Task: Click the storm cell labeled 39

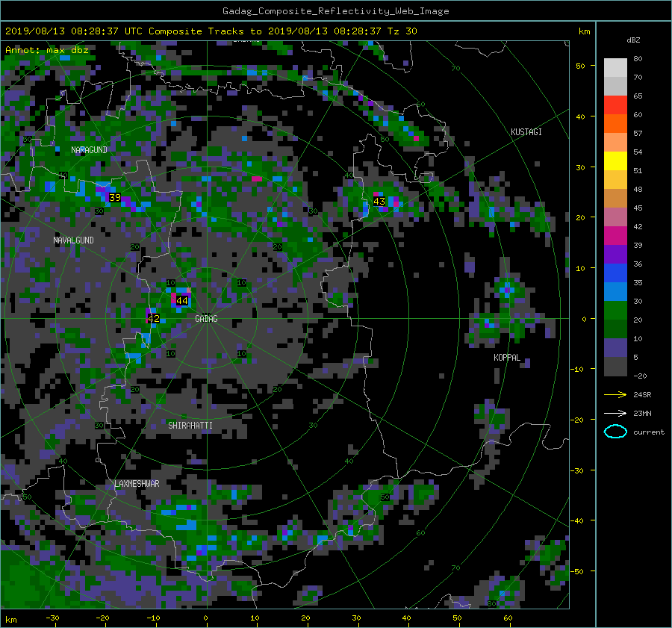Action: 115,198
